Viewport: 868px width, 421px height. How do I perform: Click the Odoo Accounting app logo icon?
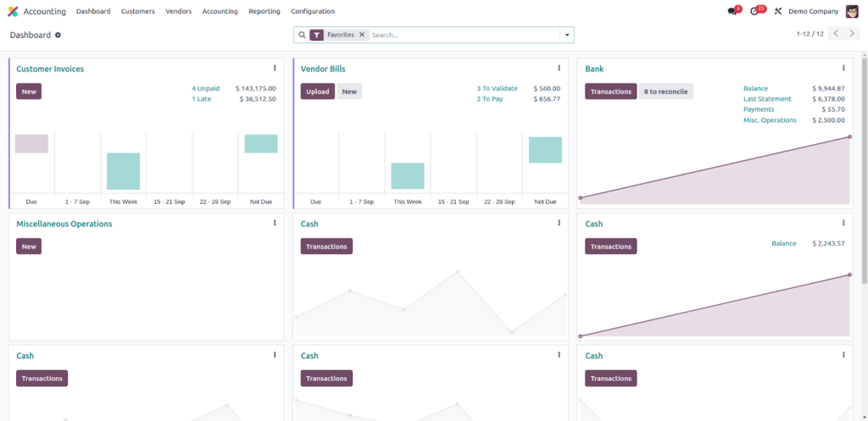click(13, 11)
